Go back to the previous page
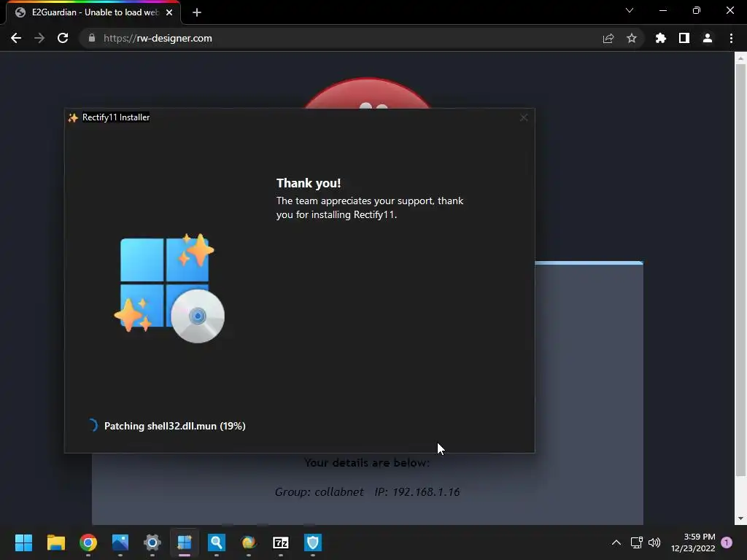The image size is (747, 560). (x=16, y=38)
